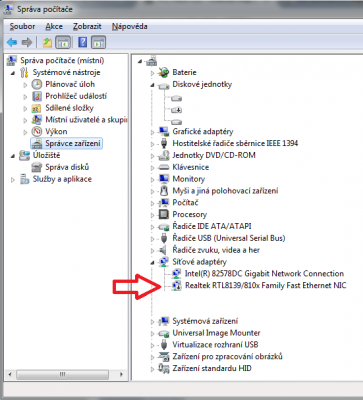Open the Soubor menu

(22, 26)
